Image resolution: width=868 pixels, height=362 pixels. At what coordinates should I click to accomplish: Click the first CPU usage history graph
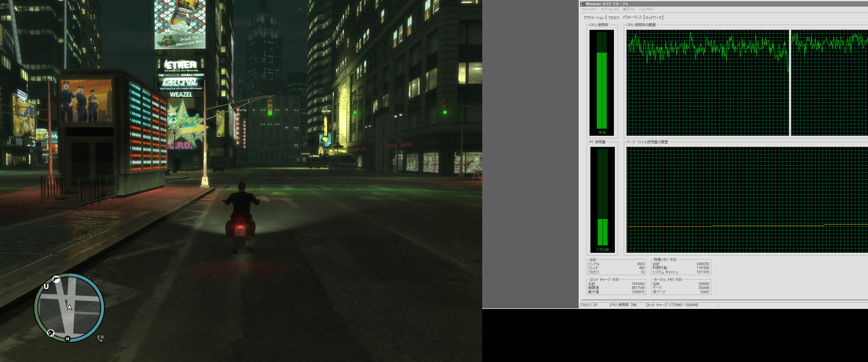point(707,83)
